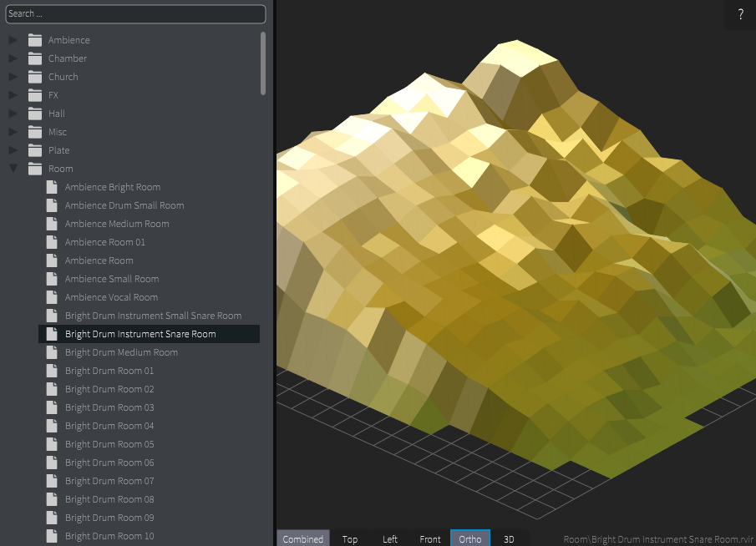Screen dimensions: 756x546
Task: Click the Ambience folder icon
Action: pyautogui.click(x=34, y=40)
